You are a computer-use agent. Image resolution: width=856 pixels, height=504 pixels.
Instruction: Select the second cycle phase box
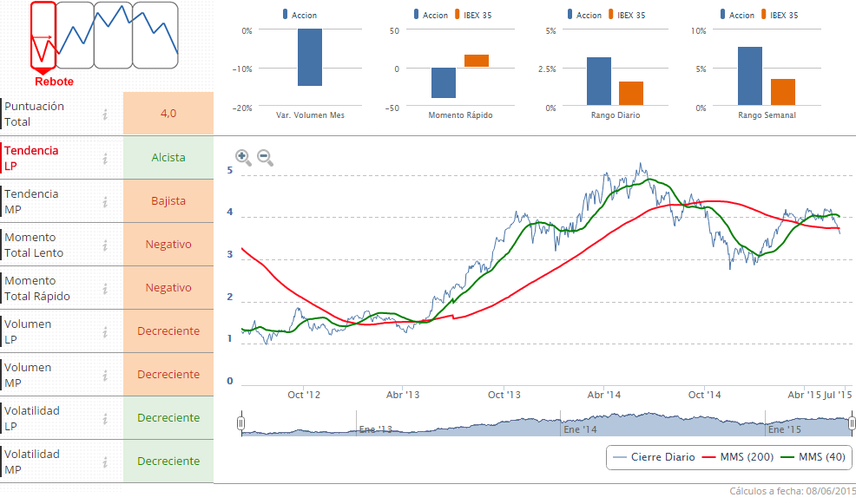[75, 35]
